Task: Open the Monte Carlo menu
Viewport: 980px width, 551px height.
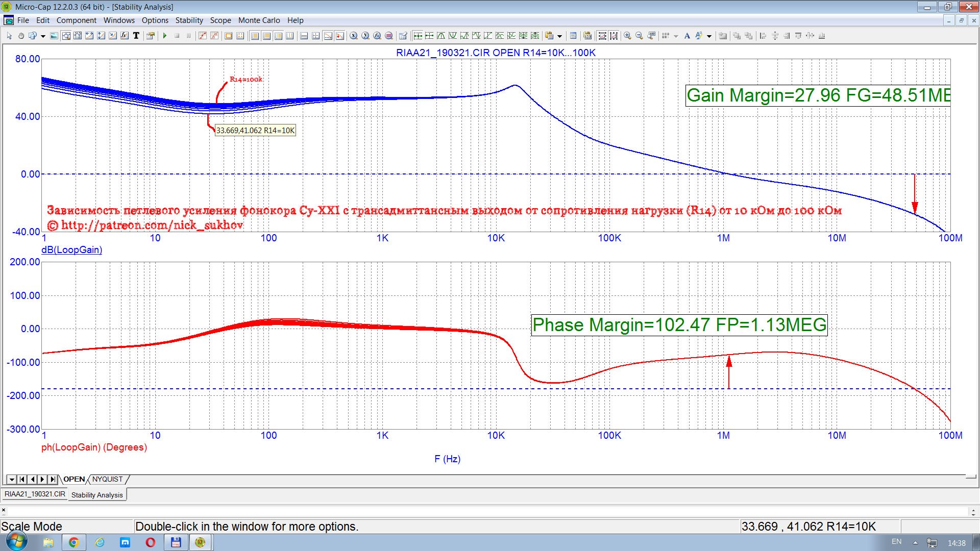Action: (x=259, y=20)
